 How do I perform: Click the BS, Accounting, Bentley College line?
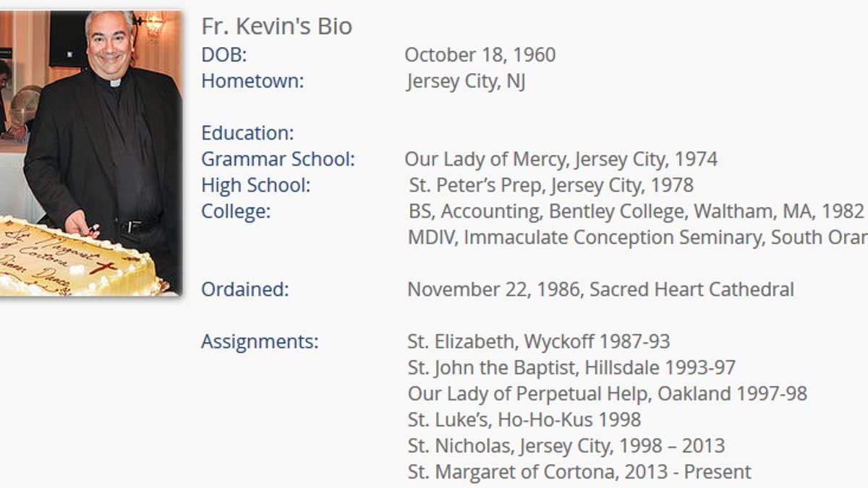(636, 211)
